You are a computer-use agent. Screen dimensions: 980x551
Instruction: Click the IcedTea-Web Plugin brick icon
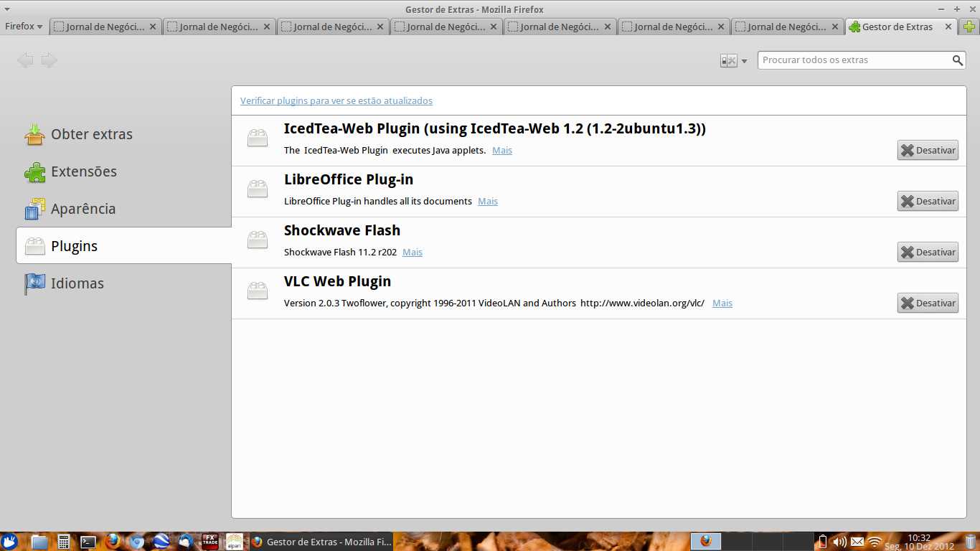[258, 138]
